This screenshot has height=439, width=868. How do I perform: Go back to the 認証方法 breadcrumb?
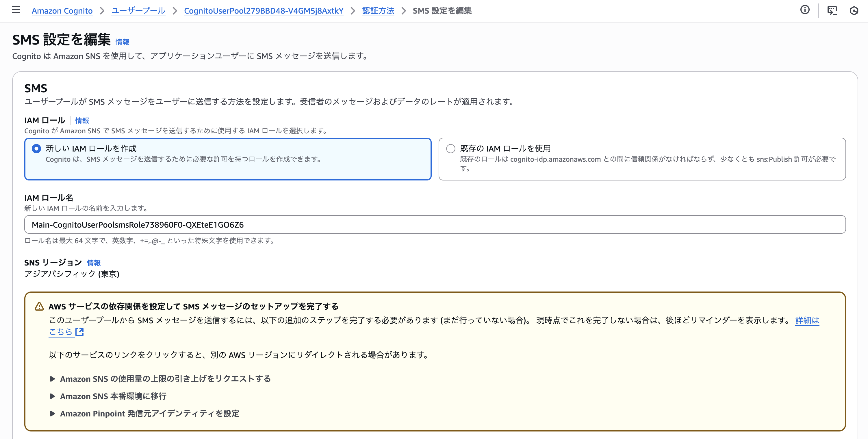(378, 11)
